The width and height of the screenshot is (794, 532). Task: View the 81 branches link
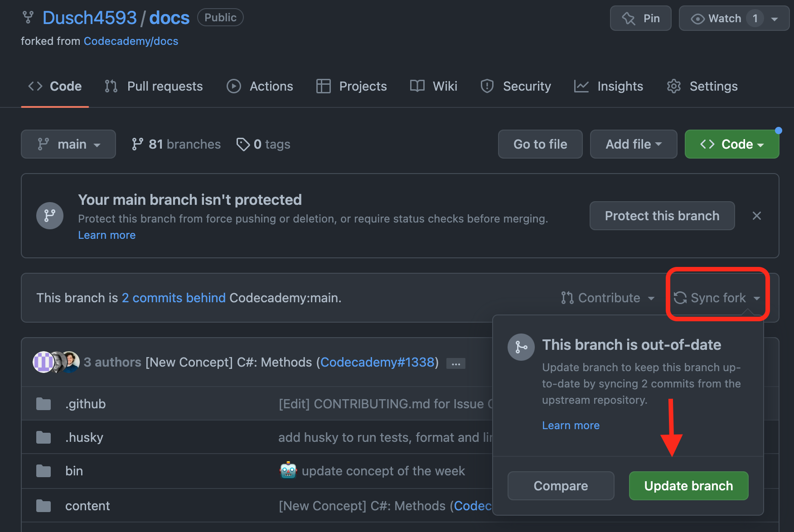coord(176,144)
